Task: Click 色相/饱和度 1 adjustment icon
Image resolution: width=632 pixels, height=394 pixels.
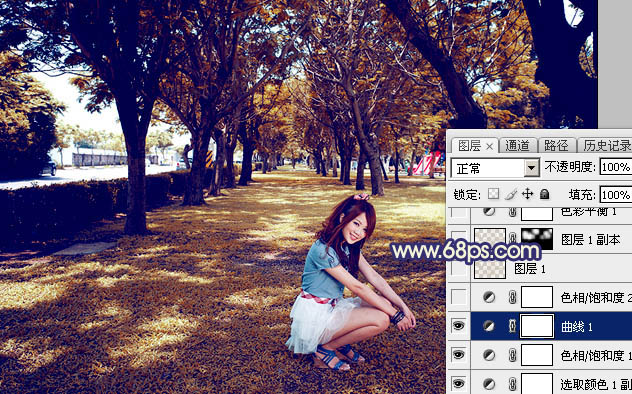Action: tap(489, 355)
